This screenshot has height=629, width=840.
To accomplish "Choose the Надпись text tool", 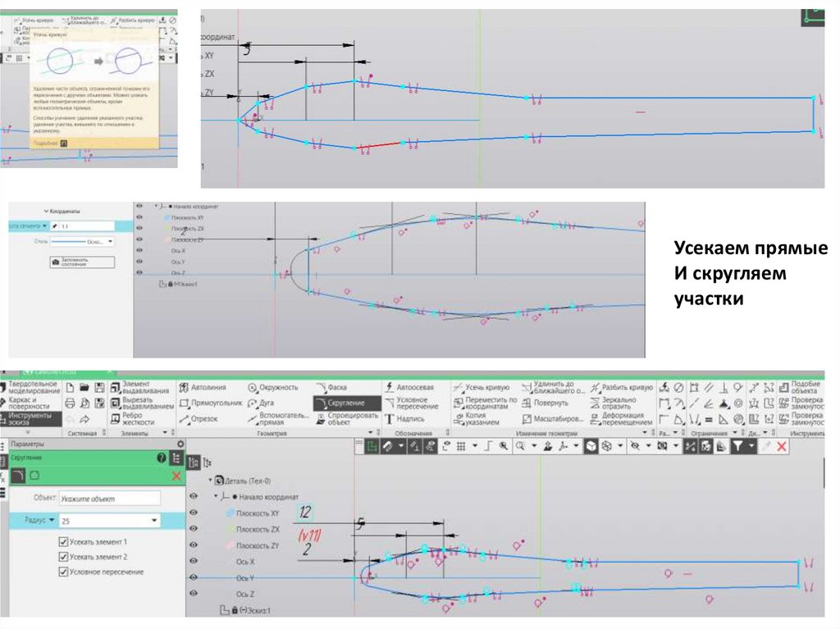I will [x=404, y=419].
